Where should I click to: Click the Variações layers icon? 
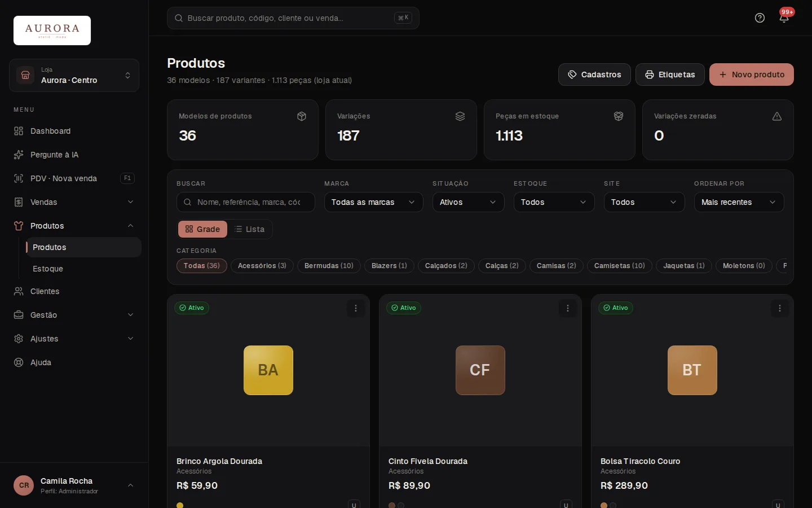click(460, 116)
